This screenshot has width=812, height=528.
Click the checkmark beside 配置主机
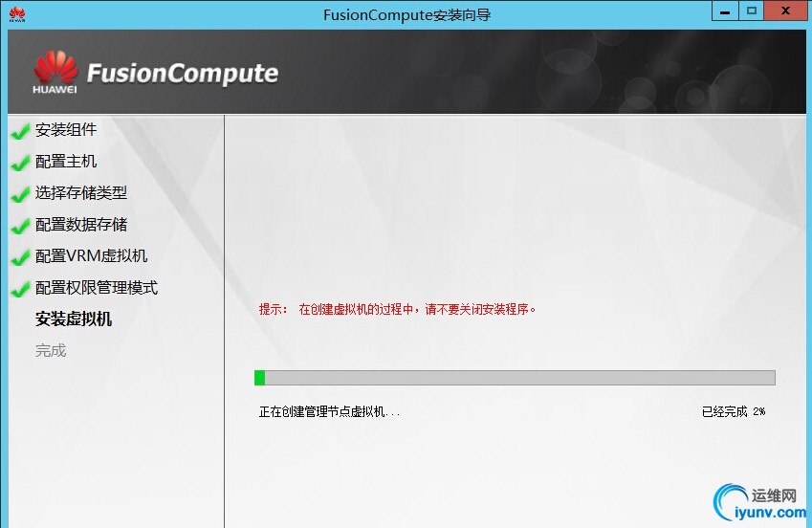[x=20, y=163]
